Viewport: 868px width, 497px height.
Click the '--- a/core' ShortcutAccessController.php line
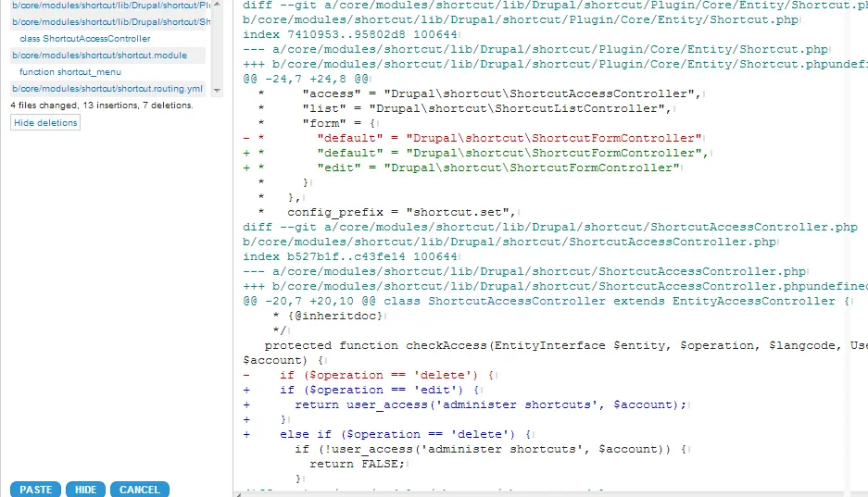click(524, 271)
